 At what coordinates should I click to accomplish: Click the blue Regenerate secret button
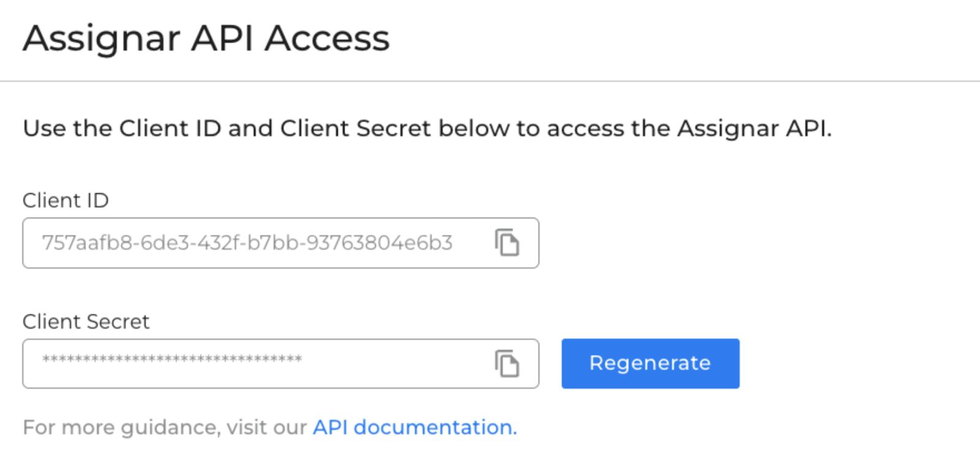[x=649, y=363]
